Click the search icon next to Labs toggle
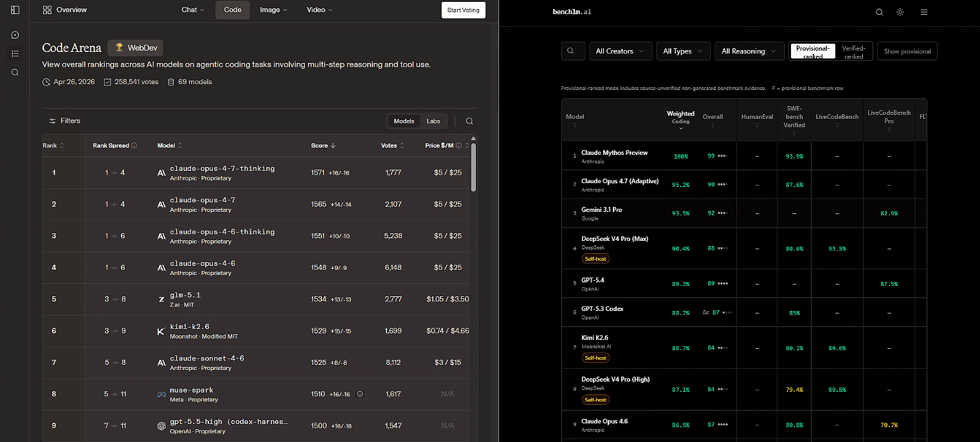This screenshot has height=442, width=980. (469, 121)
